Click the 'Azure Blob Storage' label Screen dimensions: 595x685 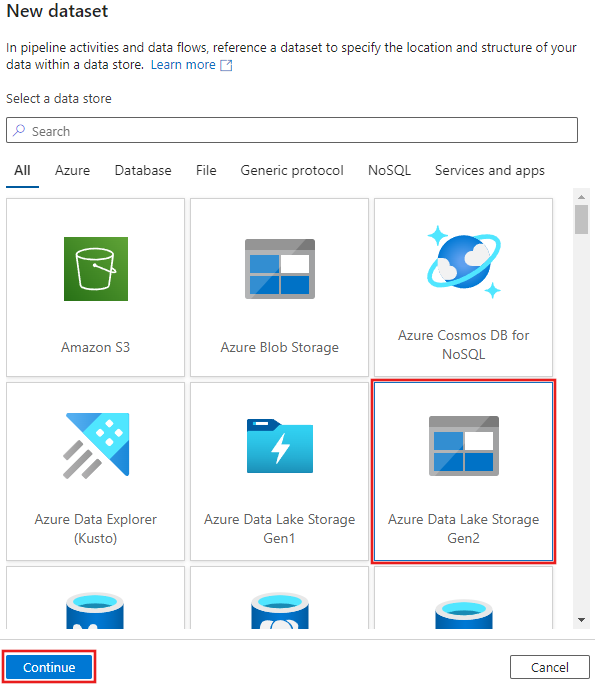280,347
